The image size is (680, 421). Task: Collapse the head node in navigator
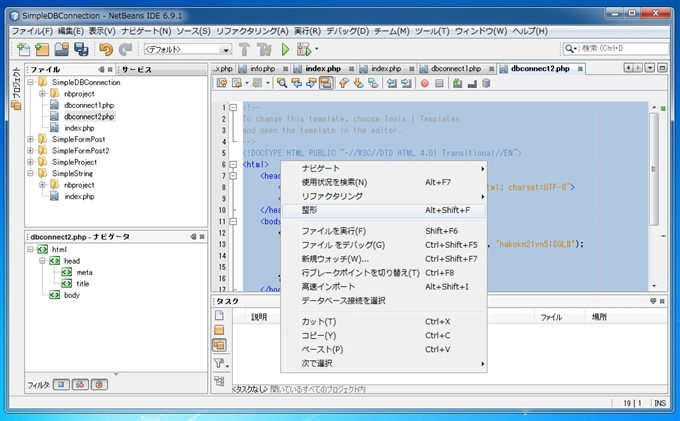(42, 261)
